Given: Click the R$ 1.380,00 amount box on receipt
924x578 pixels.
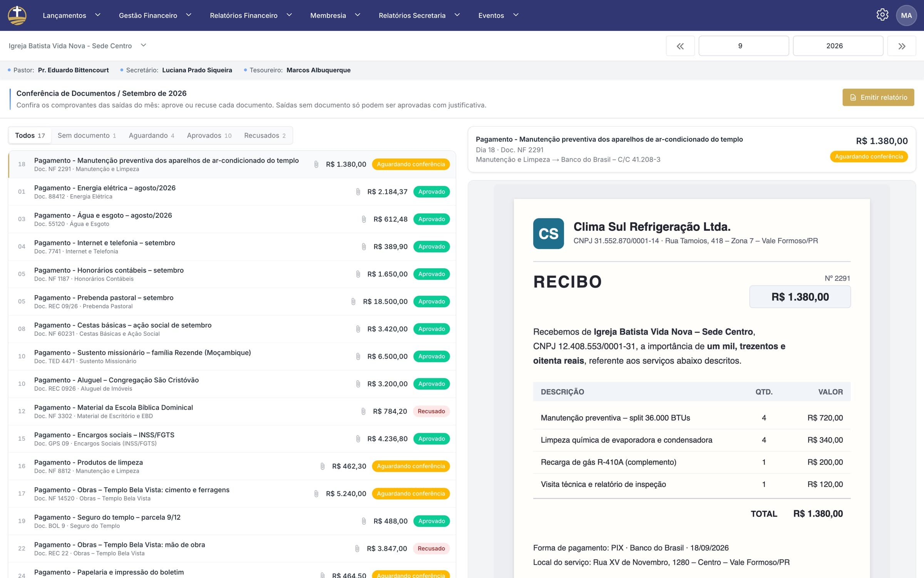Looking at the screenshot, I should (x=800, y=297).
